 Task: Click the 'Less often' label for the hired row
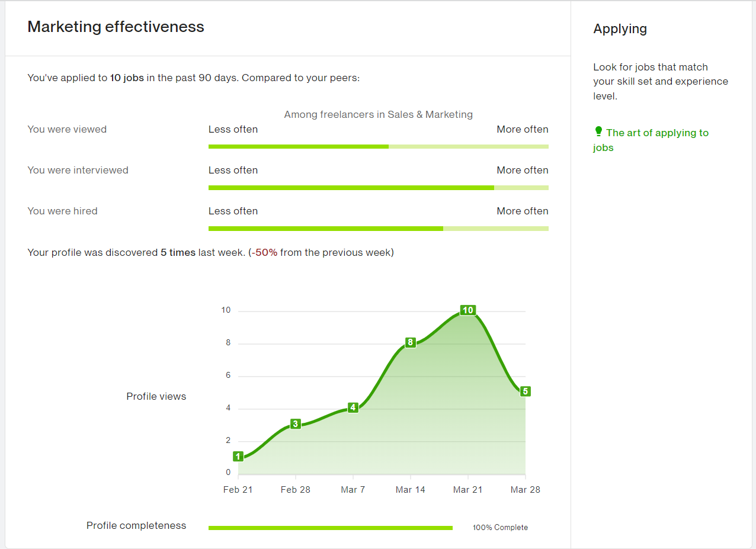pos(233,211)
